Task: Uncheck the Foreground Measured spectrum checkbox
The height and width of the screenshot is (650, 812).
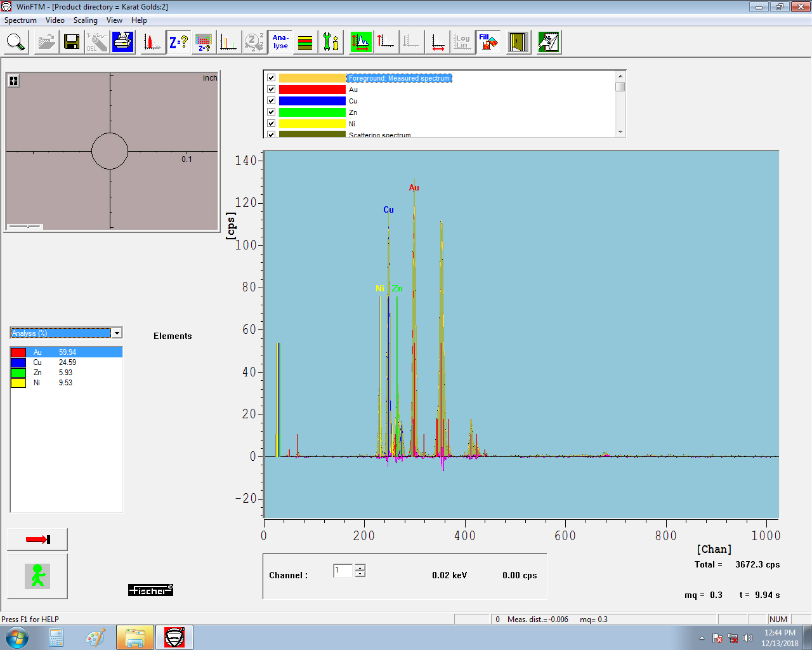Action: (272, 77)
